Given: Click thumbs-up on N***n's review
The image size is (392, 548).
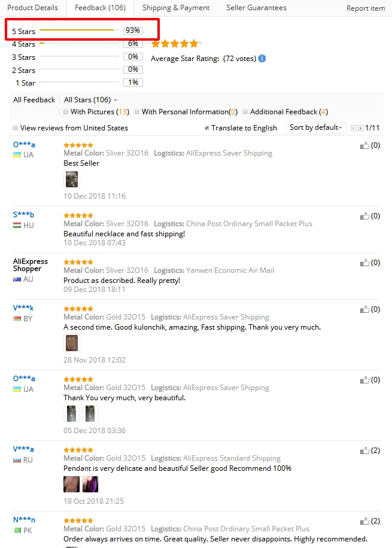Looking at the screenshot, I should tap(364, 521).
